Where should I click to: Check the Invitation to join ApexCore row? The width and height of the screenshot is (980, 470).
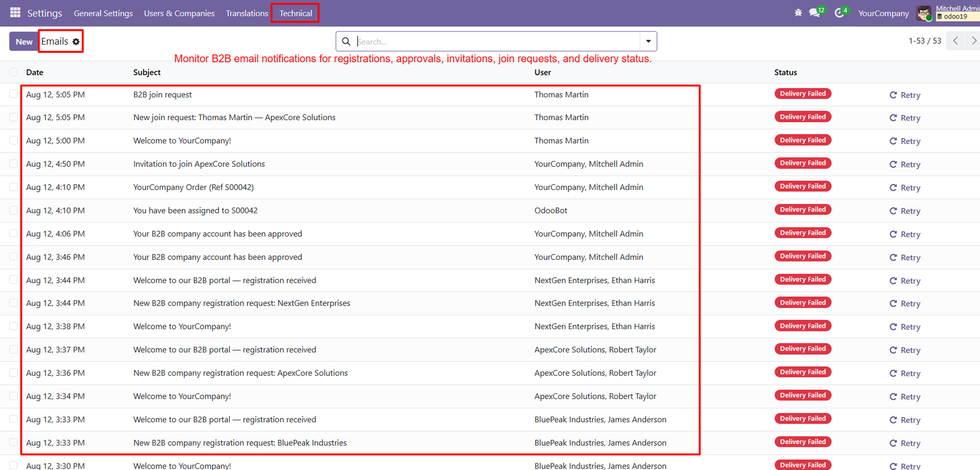[13, 164]
